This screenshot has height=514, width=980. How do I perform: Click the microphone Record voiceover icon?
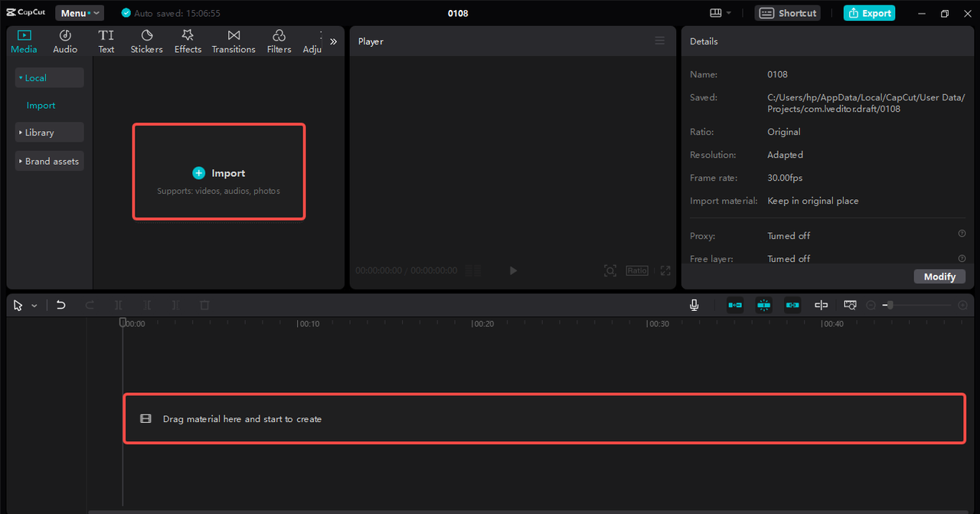[x=694, y=305]
